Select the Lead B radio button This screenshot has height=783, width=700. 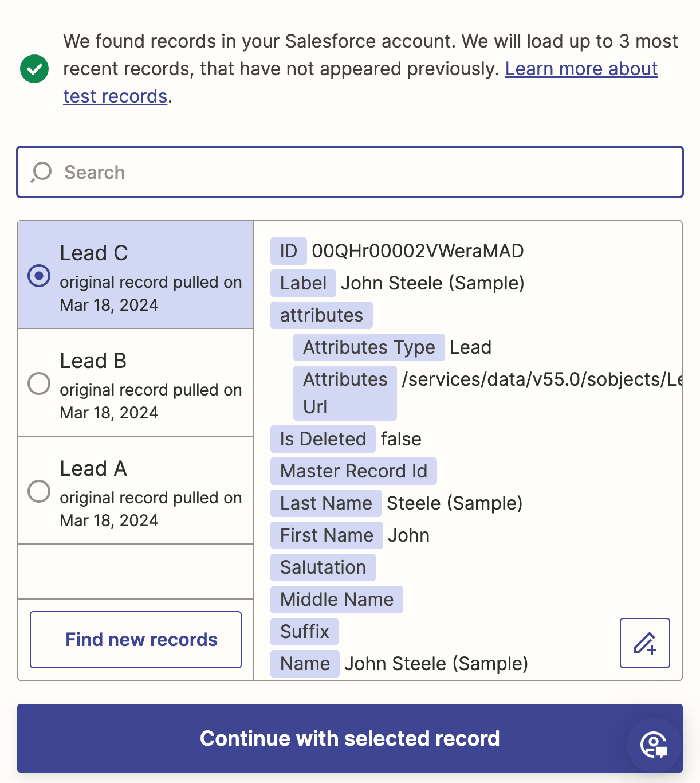pyautogui.click(x=39, y=383)
